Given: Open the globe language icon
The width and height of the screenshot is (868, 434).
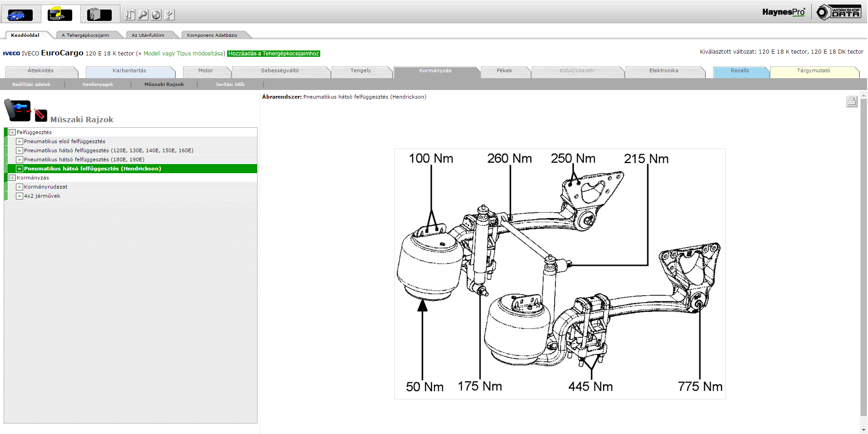Looking at the screenshot, I should coord(156,15).
